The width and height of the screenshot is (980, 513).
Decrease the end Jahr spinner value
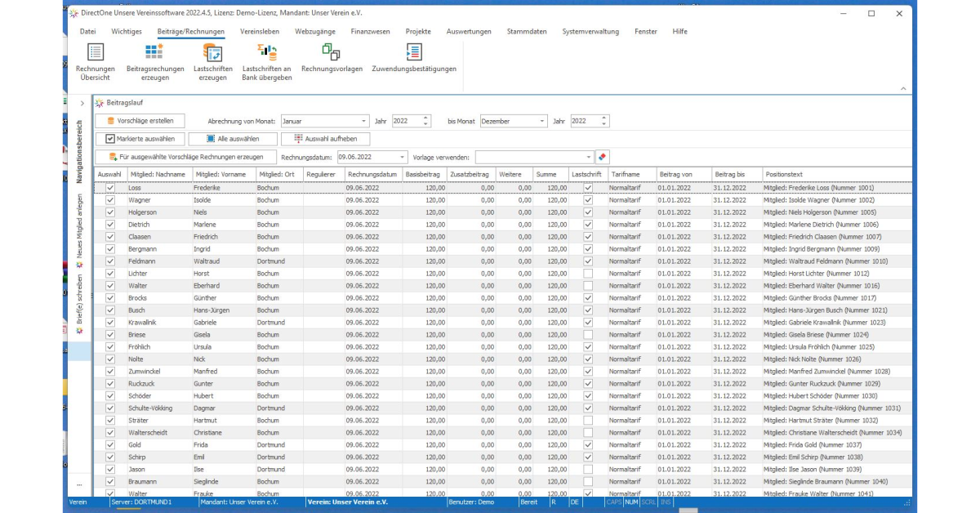pyautogui.click(x=604, y=124)
